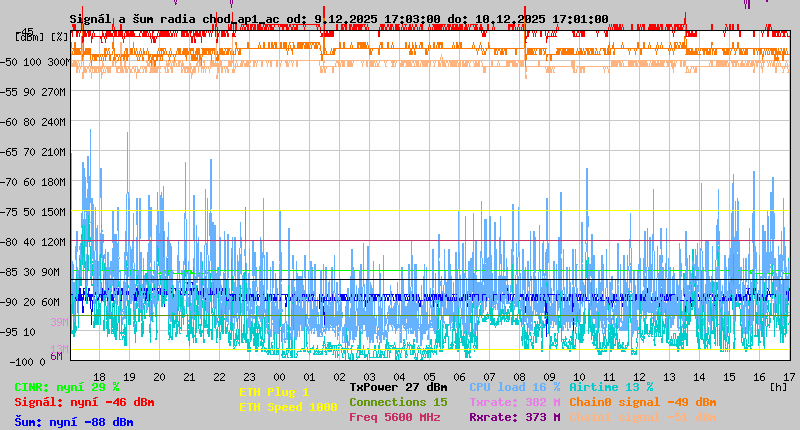
Task: Click hour tick '07' on time axis
Action: point(489,377)
